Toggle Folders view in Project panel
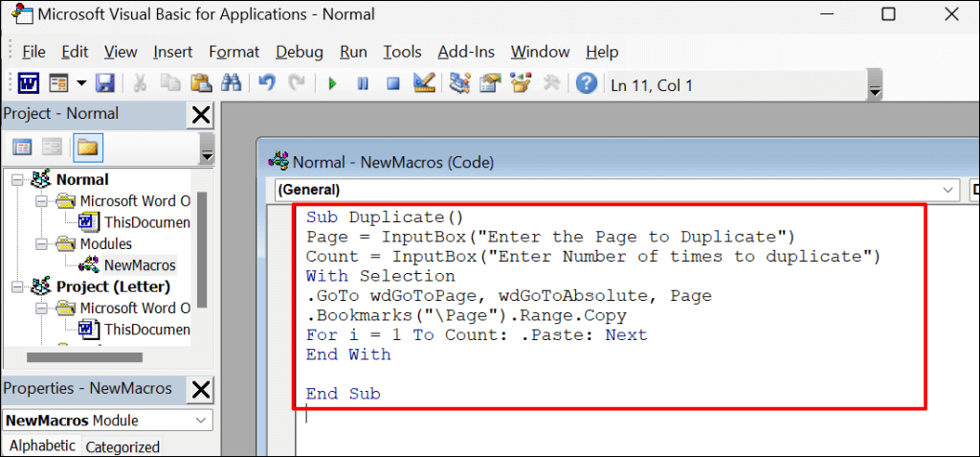Viewport: 980px width, 457px height. (88, 148)
